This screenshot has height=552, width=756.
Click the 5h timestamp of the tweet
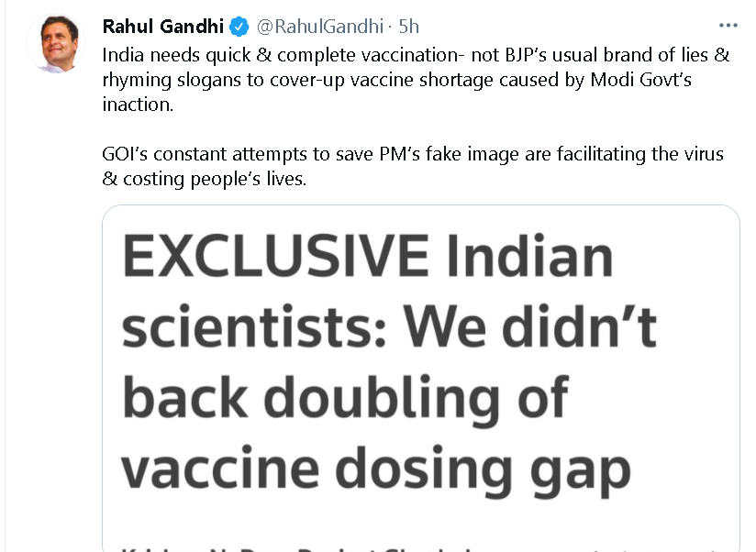point(409,26)
